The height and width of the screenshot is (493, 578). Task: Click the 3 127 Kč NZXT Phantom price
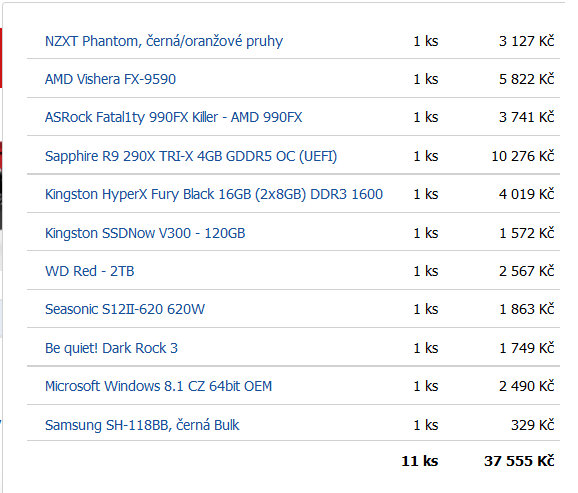pyautogui.click(x=526, y=41)
